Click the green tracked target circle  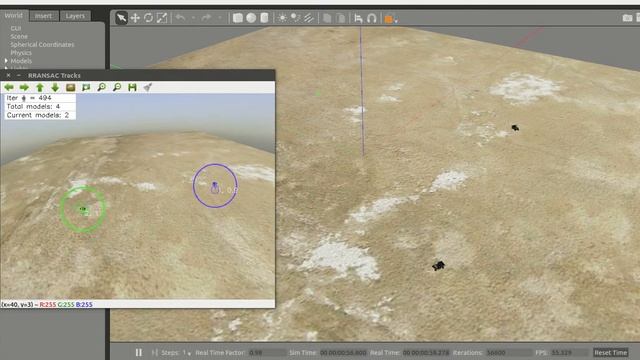click(83, 209)
